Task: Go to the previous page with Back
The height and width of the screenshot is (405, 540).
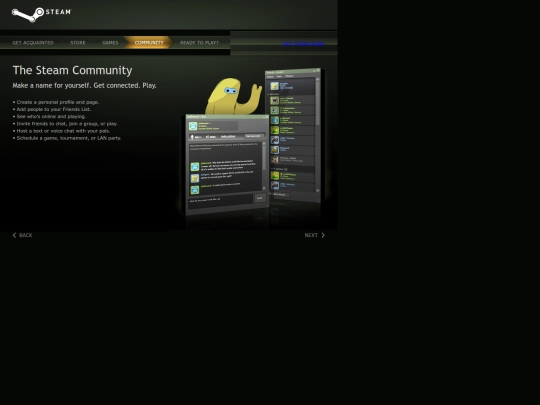Action: [22, 235]
